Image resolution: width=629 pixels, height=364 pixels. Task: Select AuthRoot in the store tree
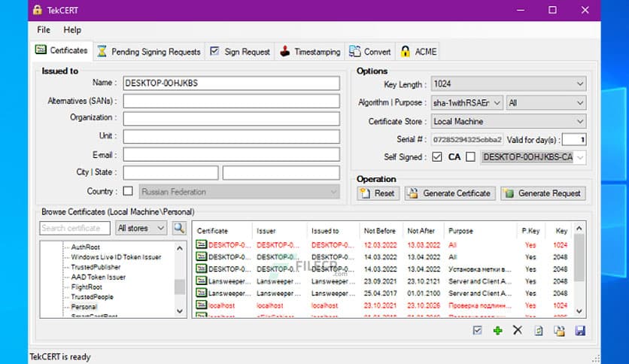86,247
